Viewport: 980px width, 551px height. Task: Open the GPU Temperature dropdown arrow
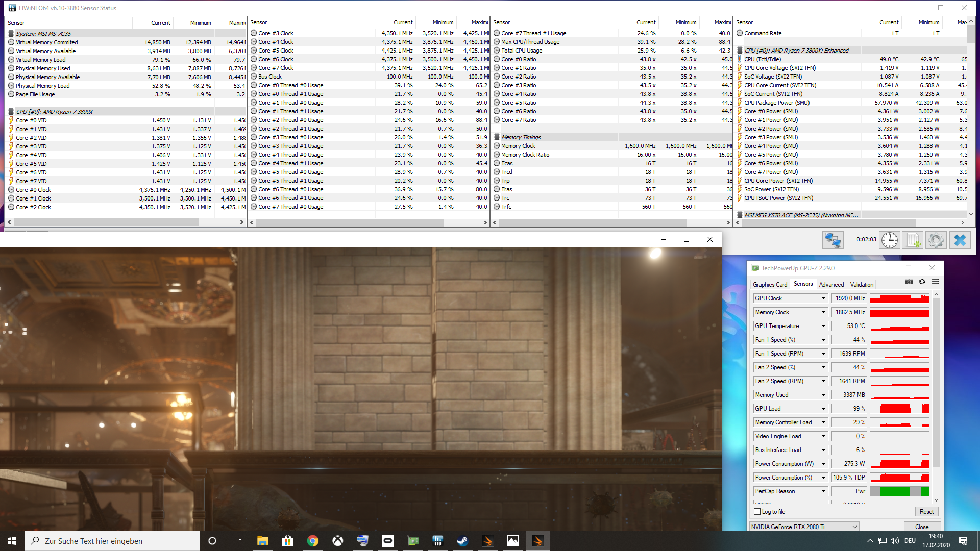[823, 326]
